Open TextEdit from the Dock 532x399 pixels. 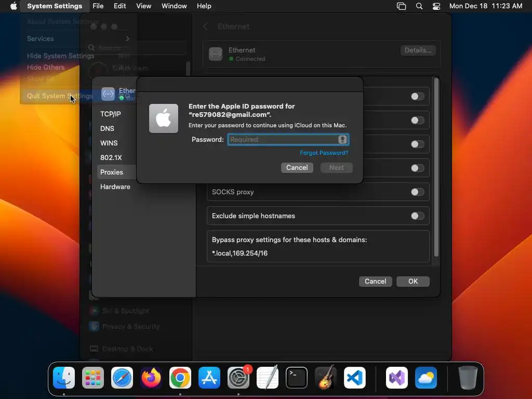coord(268,378)
